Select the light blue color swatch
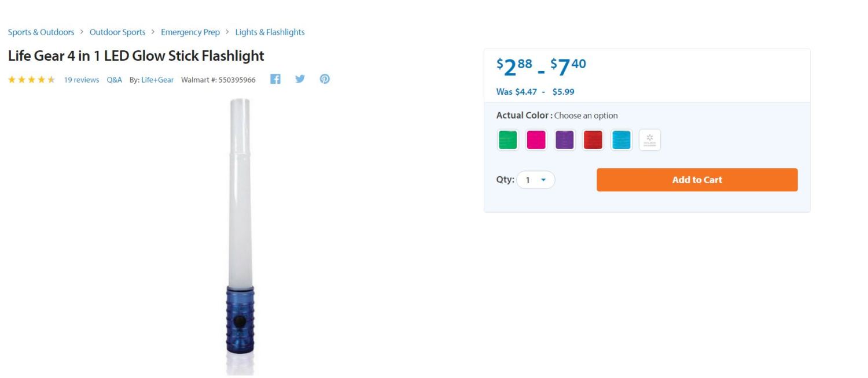Screen dimensions: 868x378 click(x=621, y=140)
